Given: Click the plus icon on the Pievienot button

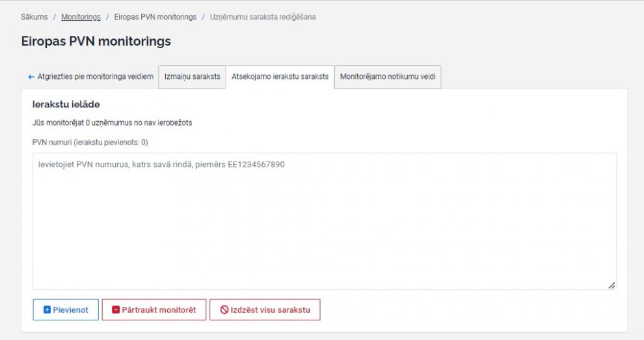Looking at the screenshot, I should pos(47,310).
